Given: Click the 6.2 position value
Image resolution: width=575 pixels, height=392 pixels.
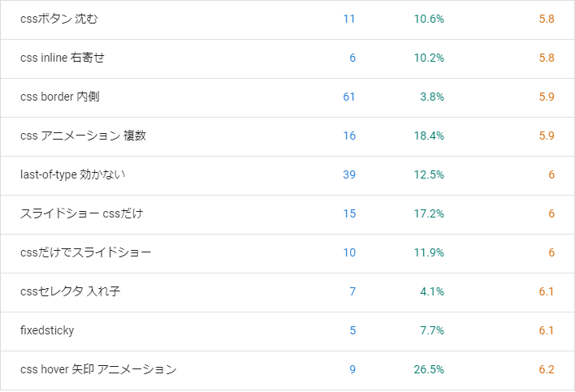Looking at the screenshot, I should (x=547, y=369).
